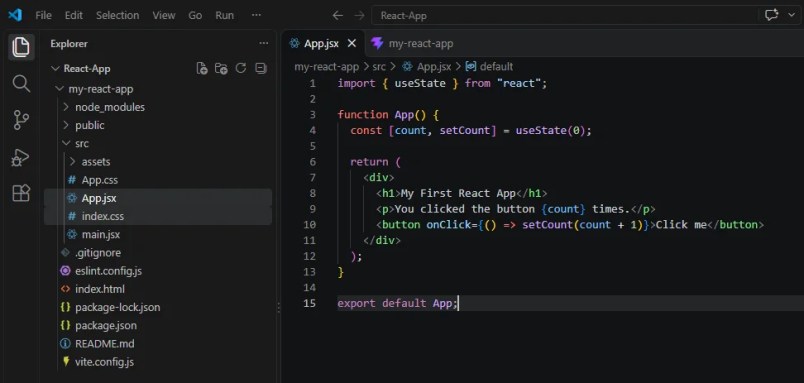Click src in the breadcrumb
Screen dimensions: 804x383
point(379,67)
